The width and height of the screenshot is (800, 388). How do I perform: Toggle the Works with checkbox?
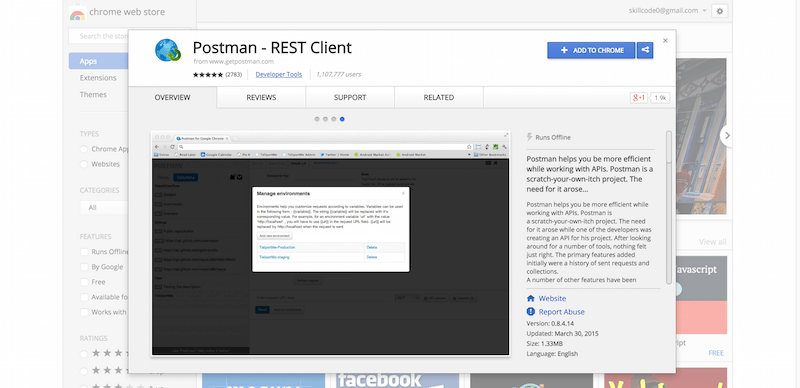point(84,312)
